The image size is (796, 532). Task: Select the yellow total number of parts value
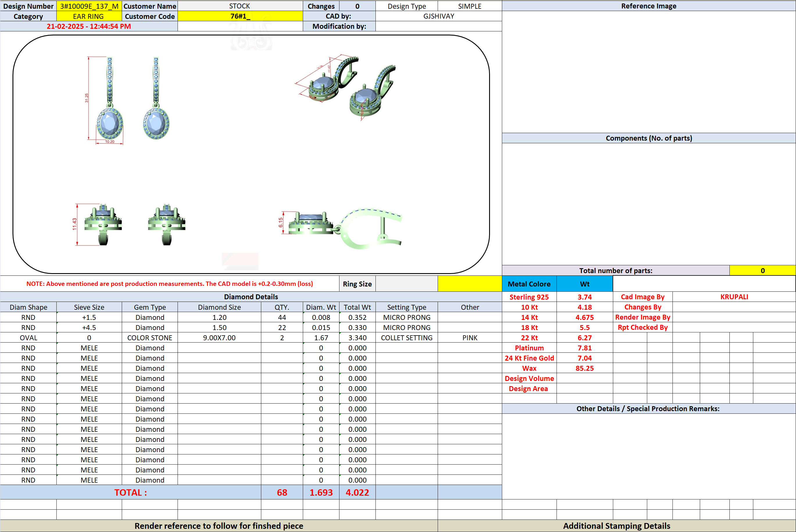(x=762, y=271)
